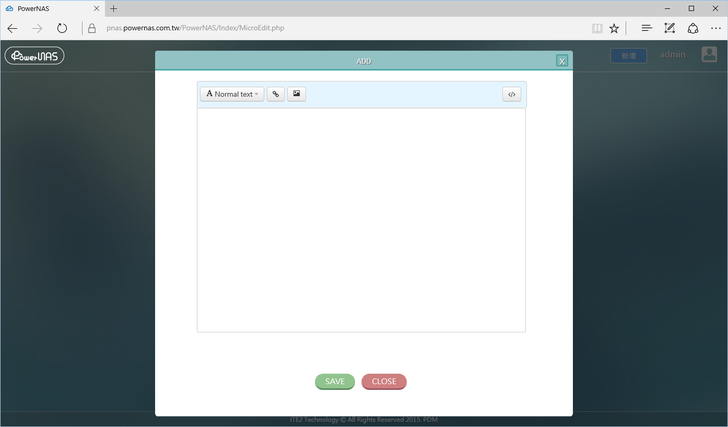Click inside the rich text editor area
728x427 pixels.
pyautogui.click(x=361, y=220)
